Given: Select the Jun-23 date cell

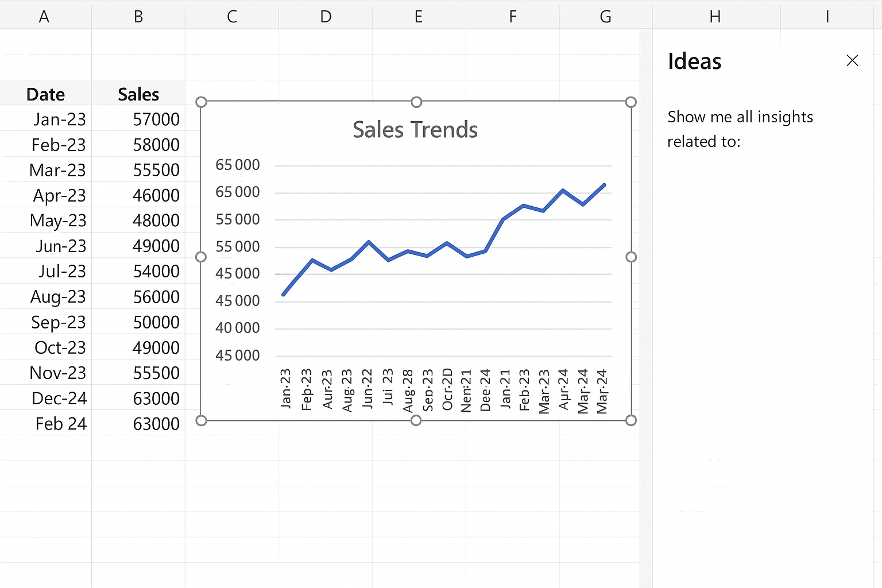Looking at the screenshot, I should pos(45,245).
